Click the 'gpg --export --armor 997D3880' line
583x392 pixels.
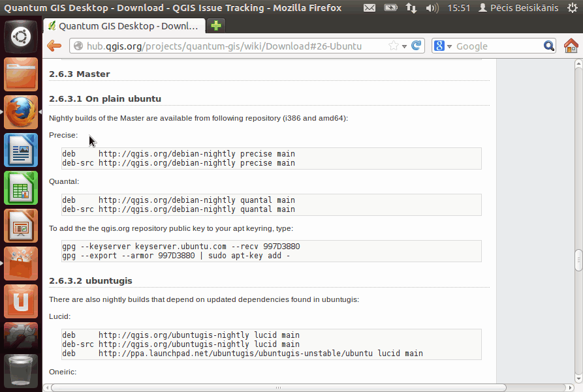(176, 256)
